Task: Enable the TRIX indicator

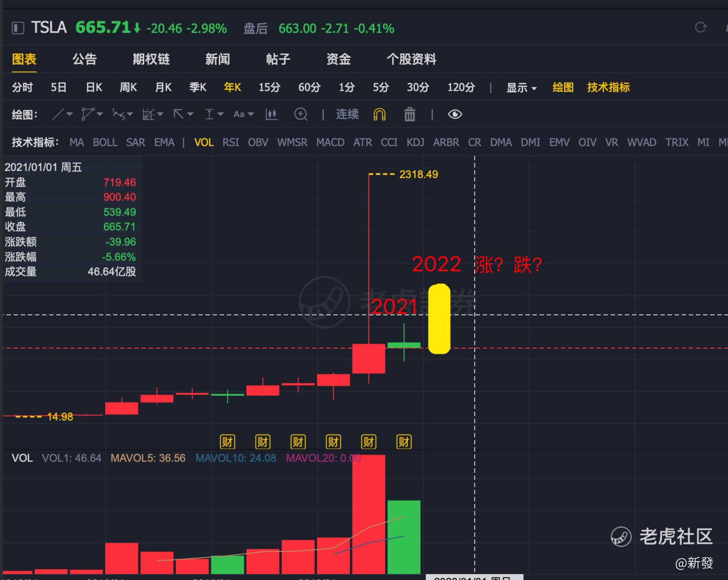Action: point(677,142)
